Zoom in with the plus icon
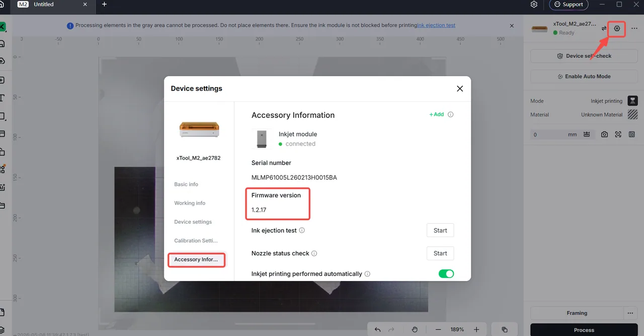This screenshot has height=336, width=644. 476,329
